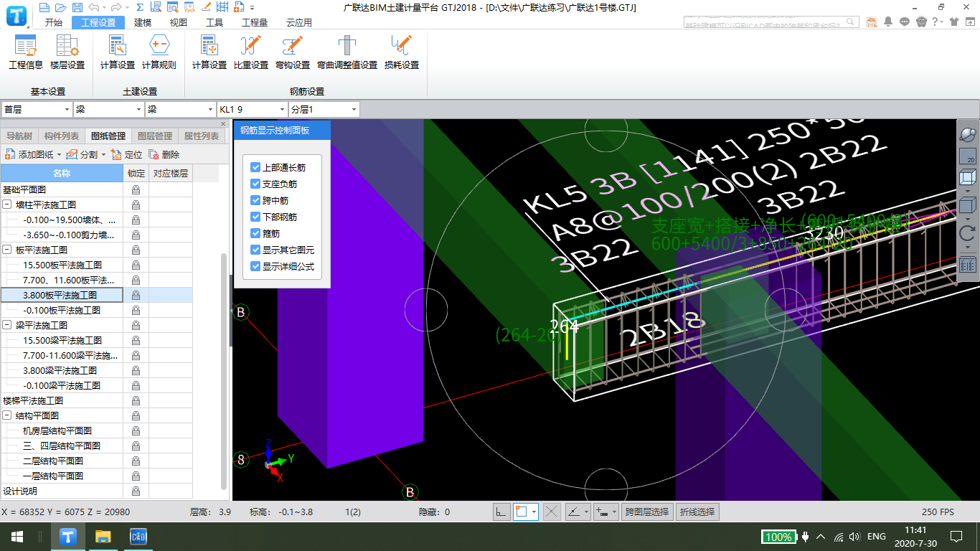This screenshot has width=980, height=551.
Task: Click 定位 button in drawing toolbar
Action: pos(128,155)
